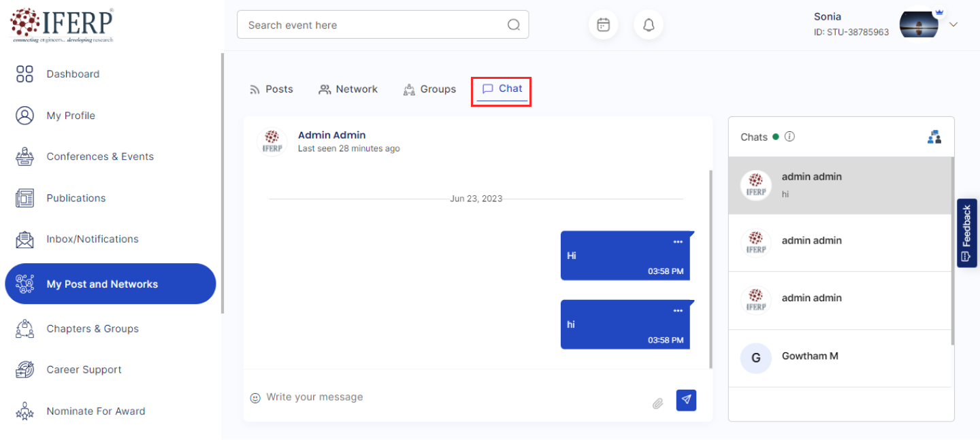Click the group chat icon in Chats panel

934,137
